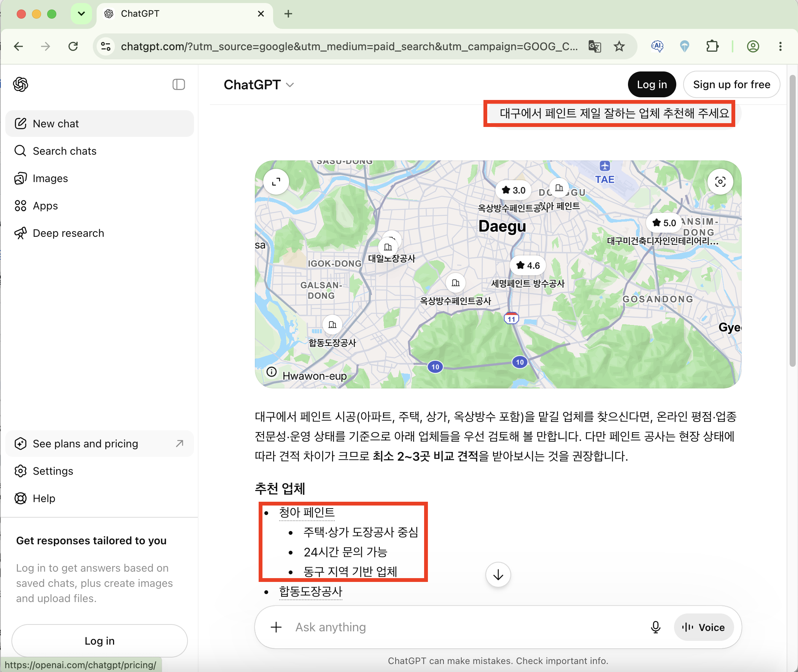Click the blue parachute extension icon
The width and height of the screenshot is (798, 672).
pyautogui.click(x=685, y=46)
